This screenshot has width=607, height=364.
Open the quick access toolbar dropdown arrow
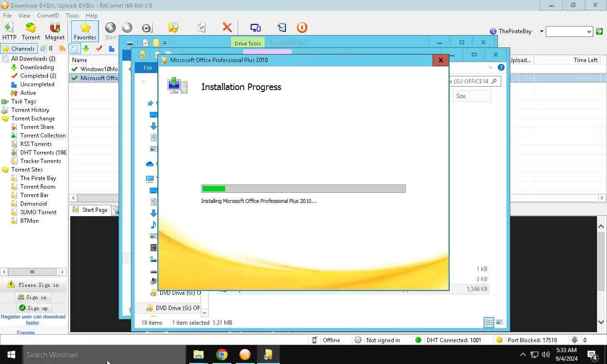coord(165,43)
